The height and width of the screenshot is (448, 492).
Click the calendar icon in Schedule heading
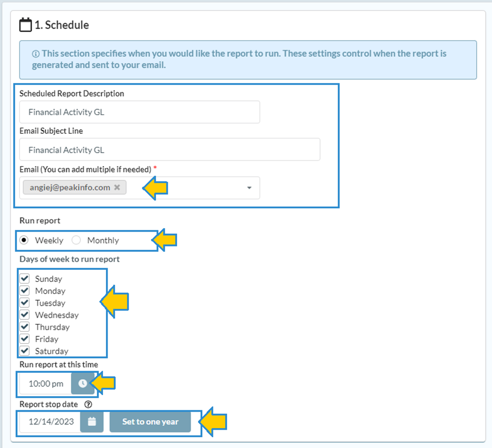point(26,25)
